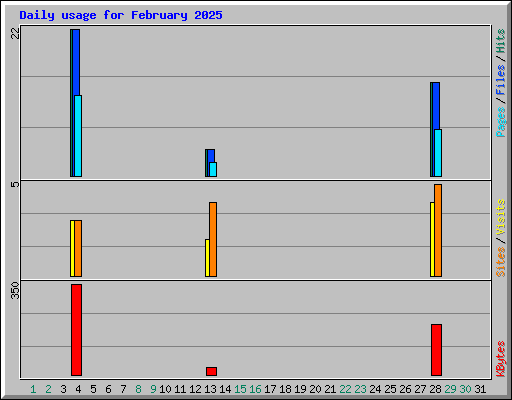Click day label '26' on the x-axis

pyautogui.click(x=405, y=389)
